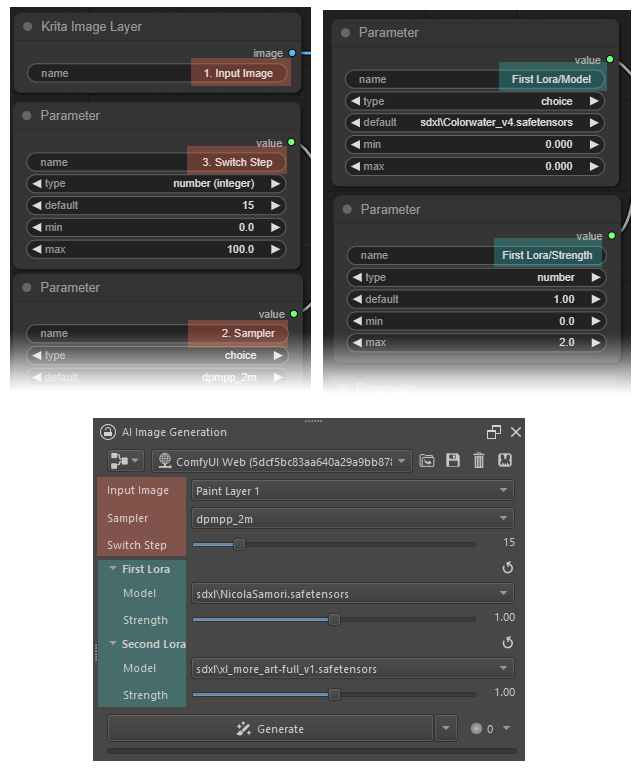This screenshot has height=768, width=640.
Task: Open Generate button options arrow
Action: (446, 728)
